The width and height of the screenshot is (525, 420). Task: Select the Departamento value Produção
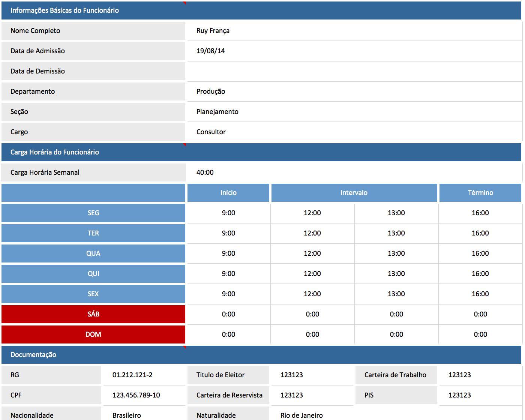(x=354, y=91)
